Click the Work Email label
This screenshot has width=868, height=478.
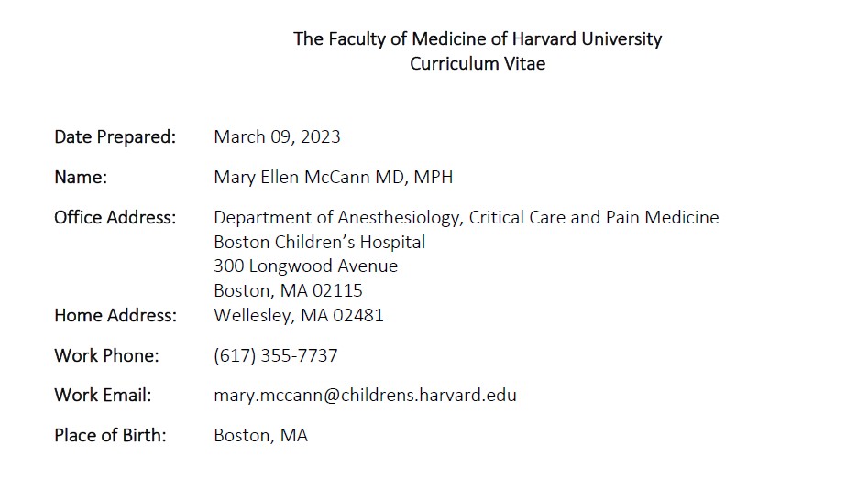click(103, 396)
